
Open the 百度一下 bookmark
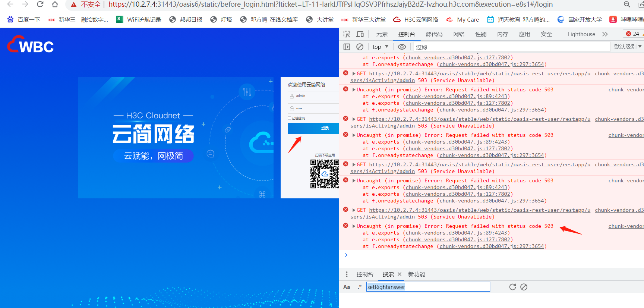tap(23, 19)
